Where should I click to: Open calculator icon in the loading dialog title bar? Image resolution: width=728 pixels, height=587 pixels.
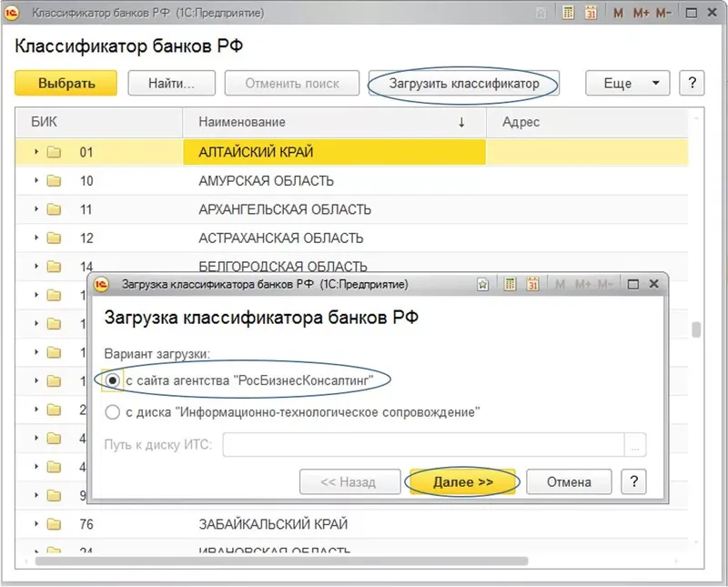click(510, 284)
